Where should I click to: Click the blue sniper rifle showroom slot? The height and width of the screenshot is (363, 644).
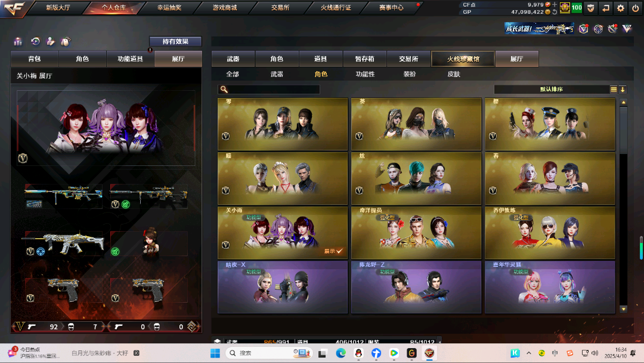(63, 196)
